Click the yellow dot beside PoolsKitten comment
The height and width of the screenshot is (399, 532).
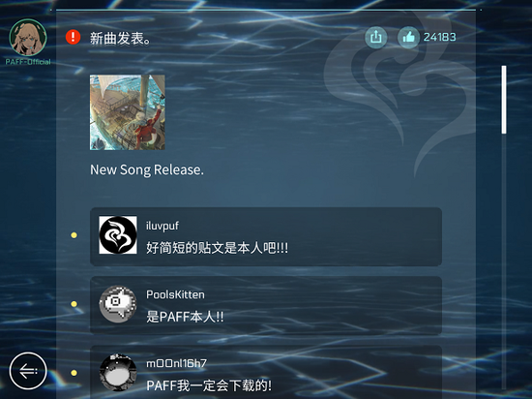(74, 304)
